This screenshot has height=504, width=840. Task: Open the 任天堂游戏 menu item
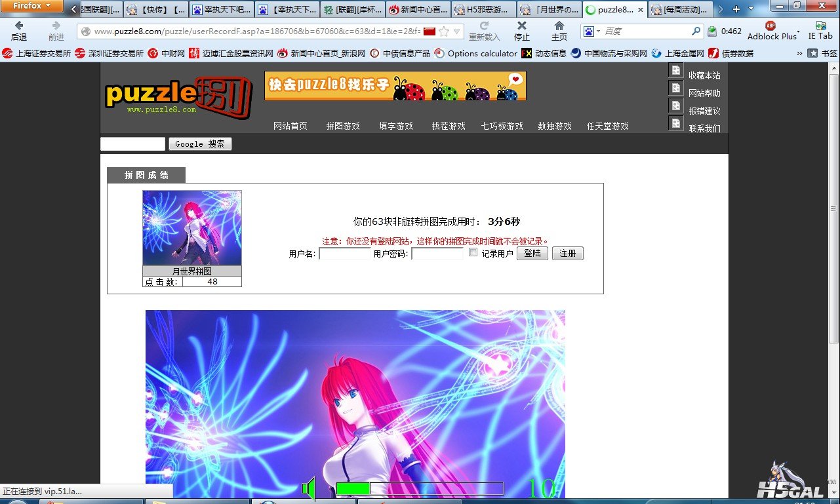(x=608, y=126)
